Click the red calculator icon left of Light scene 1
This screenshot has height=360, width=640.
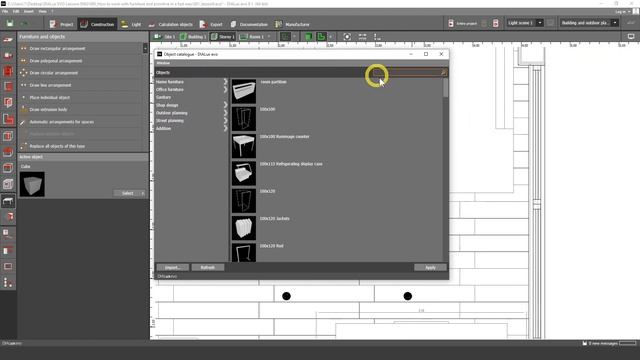[496, 23]
